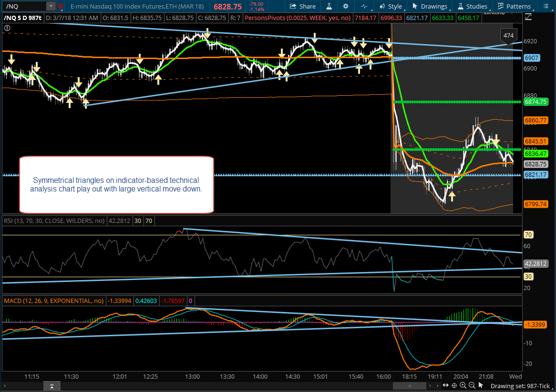Click the 6821.17 blue pivot price label
Screen dimensions: 556x392
tap(536, 175)
